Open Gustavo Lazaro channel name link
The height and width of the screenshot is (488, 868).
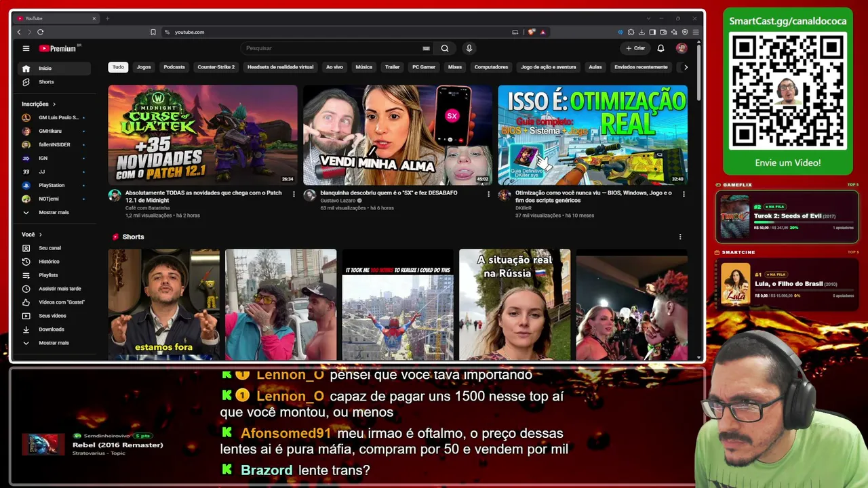[338, 201]
